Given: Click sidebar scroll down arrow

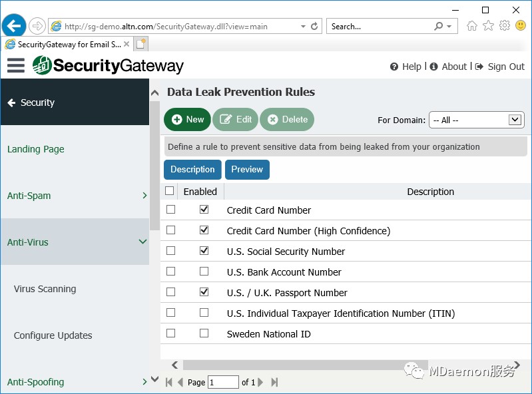Looking at the screenshot, I should tap(154, 379).
